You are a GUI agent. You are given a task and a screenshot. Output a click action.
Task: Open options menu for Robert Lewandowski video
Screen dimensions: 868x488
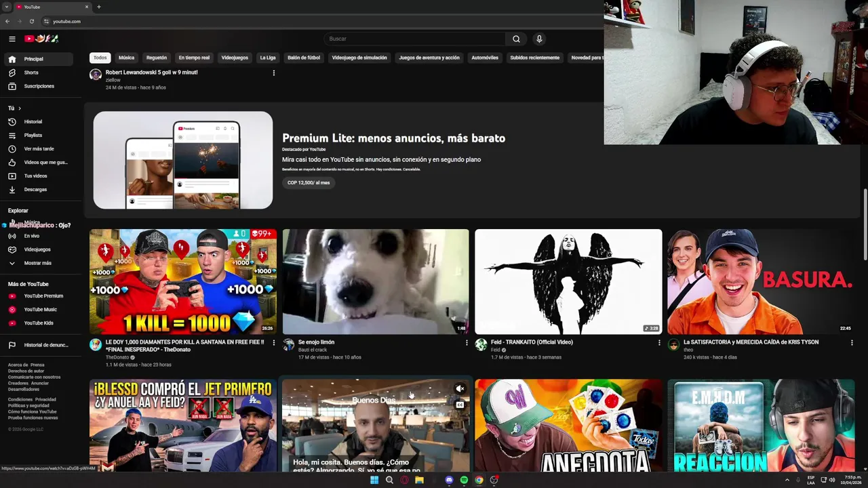274,73
